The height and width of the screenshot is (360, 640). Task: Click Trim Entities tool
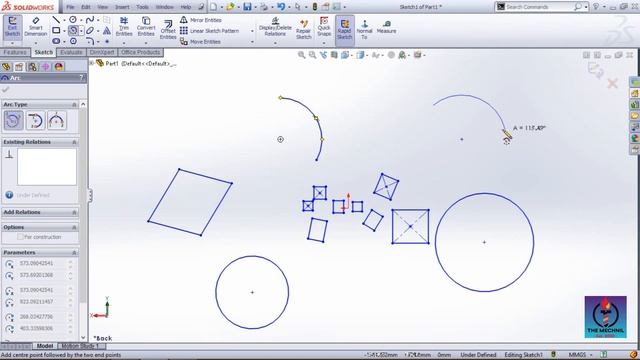point(124,27)
